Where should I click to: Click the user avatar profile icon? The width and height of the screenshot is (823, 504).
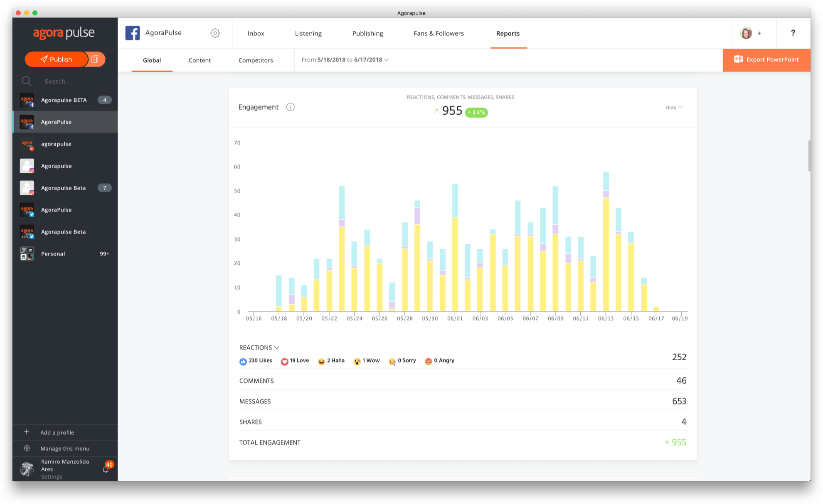pyautogui.click(x=747, y=33)
